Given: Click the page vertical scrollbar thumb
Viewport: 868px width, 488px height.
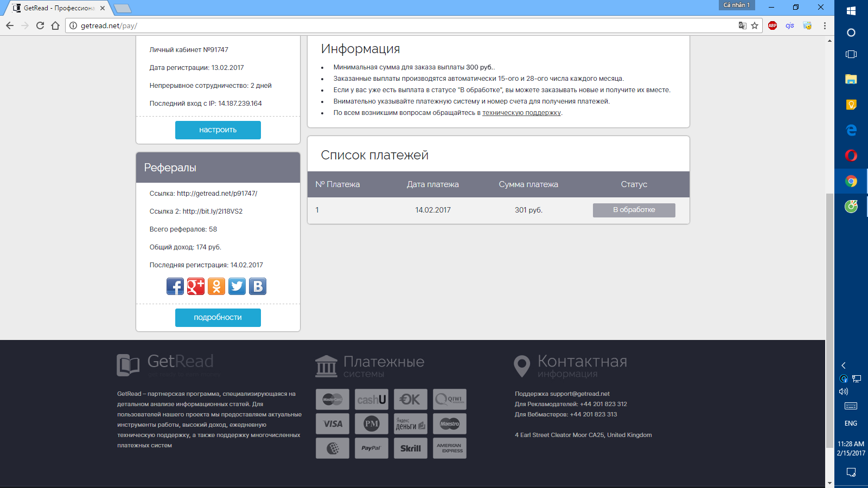Looking at the screenshot, I should tap(829, 320).
